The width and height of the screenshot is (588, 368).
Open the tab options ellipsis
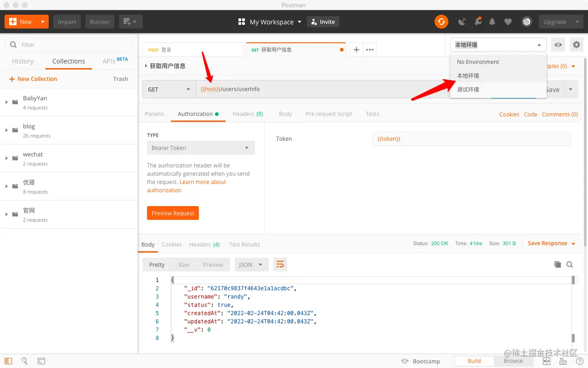point(370,50)
